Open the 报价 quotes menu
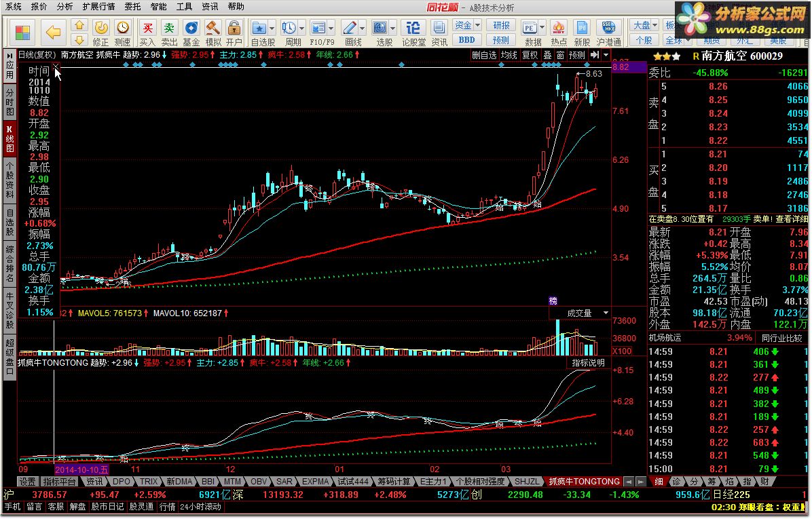Image resolution: width=812 pixels, height=519 pixels. click(x=39, y=7)
